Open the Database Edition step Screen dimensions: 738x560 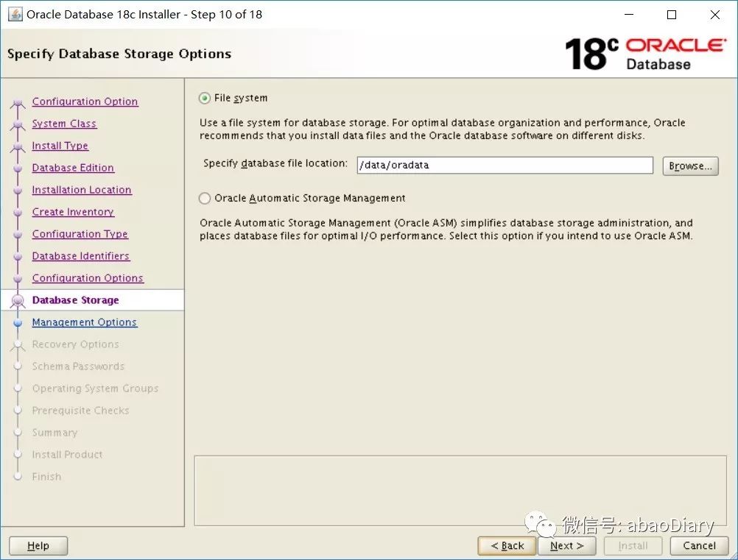73,168
